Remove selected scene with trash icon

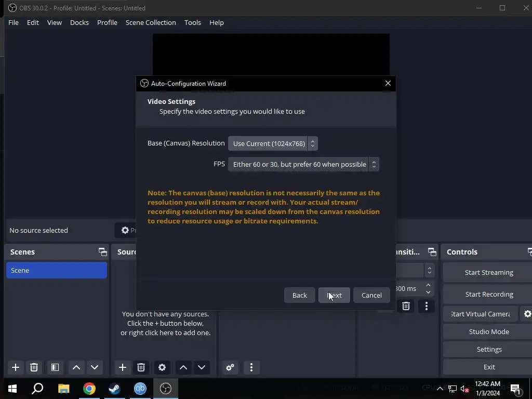pyautogui.click(x=34, y=367)
